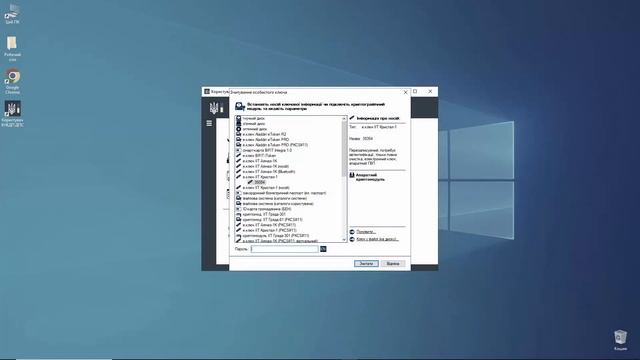Open the Користувач ЦСК desktop shortcut
This screenshot has height=360, width=640.
12,114
